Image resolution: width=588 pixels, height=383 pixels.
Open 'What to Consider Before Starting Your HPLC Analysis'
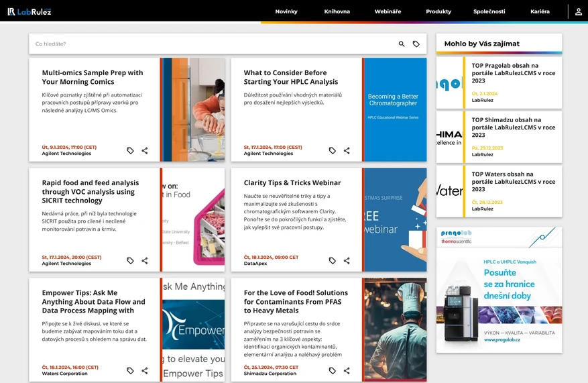click(290, 77)
